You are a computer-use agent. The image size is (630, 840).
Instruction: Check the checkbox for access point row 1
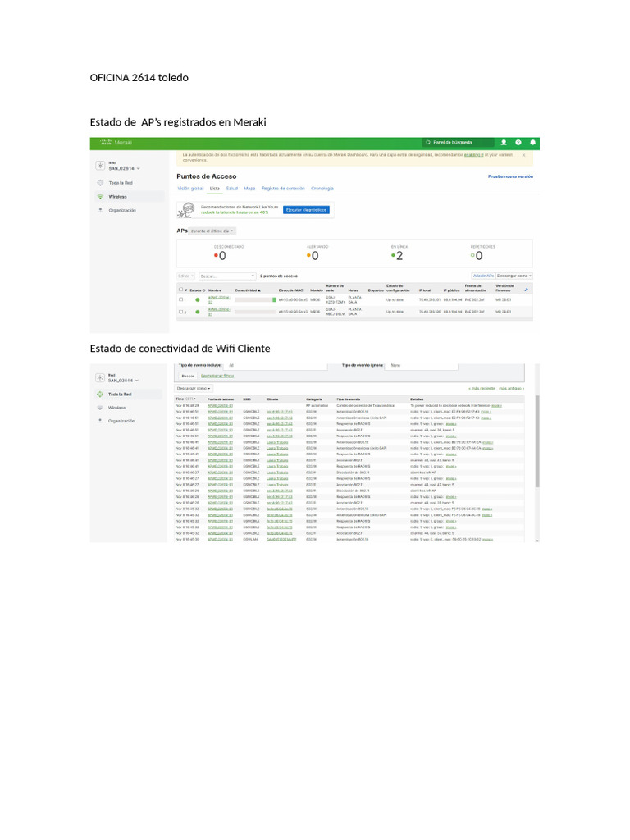coord(181,299)
